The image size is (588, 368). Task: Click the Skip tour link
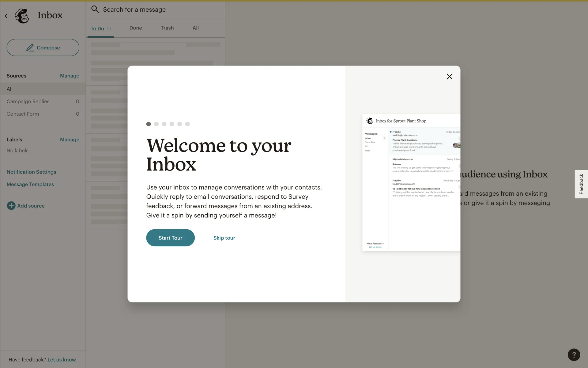click(x=224, y=238)
